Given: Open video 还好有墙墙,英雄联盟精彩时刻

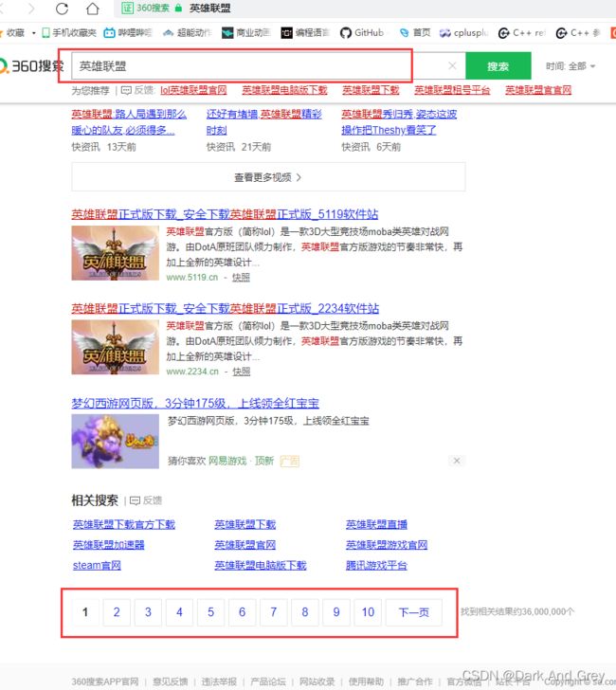Looking at the screenshot, I should click(x=264, y=122).
